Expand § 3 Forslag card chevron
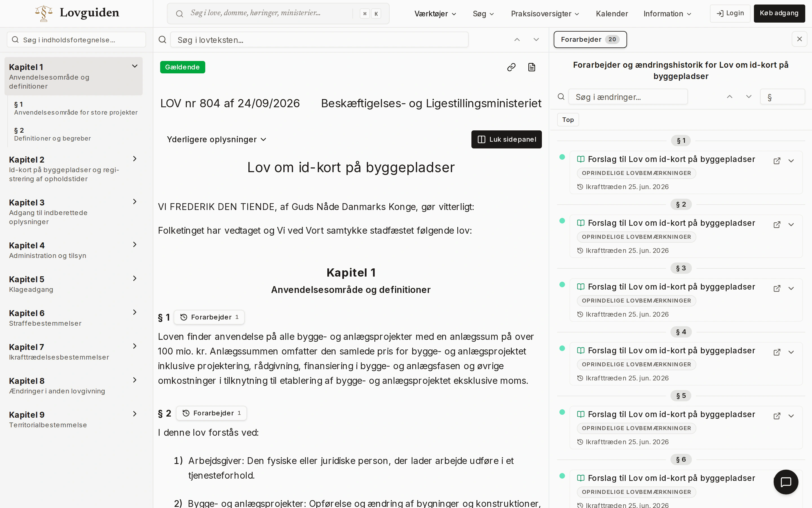812x508 pixels. click(791, 289)
